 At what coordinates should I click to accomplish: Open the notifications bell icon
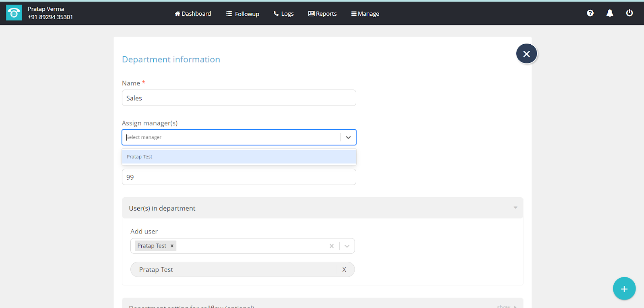tap(610, 13)
